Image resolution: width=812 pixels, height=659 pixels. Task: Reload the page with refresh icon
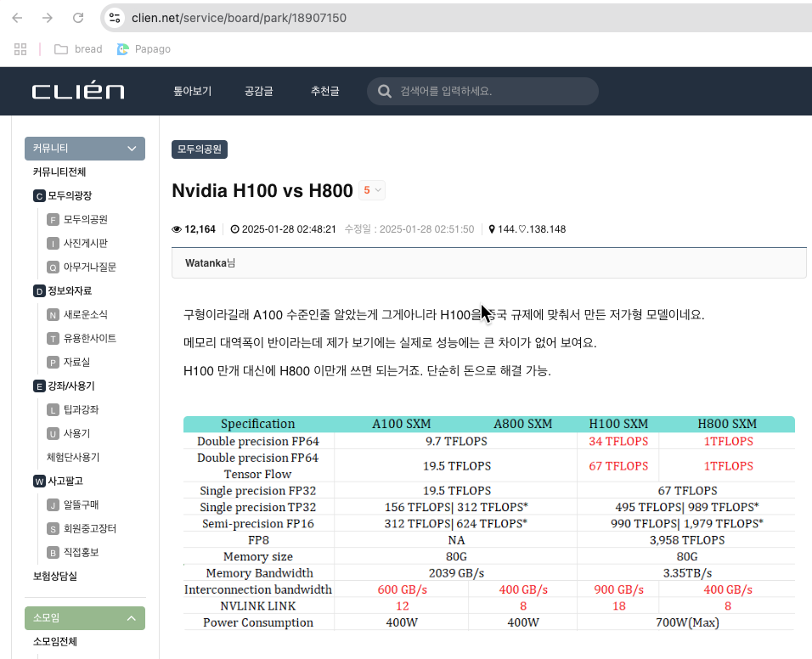coord(78,18)
